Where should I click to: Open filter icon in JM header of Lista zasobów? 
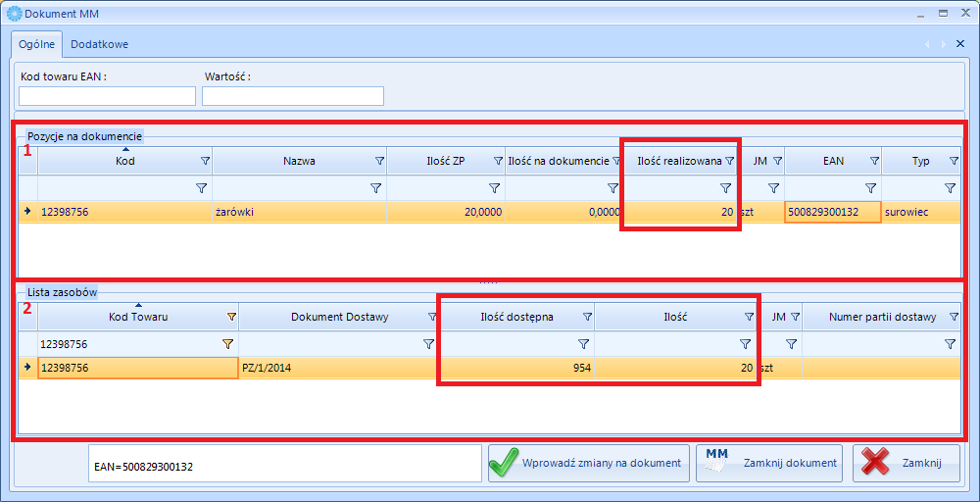coord(795,317)
